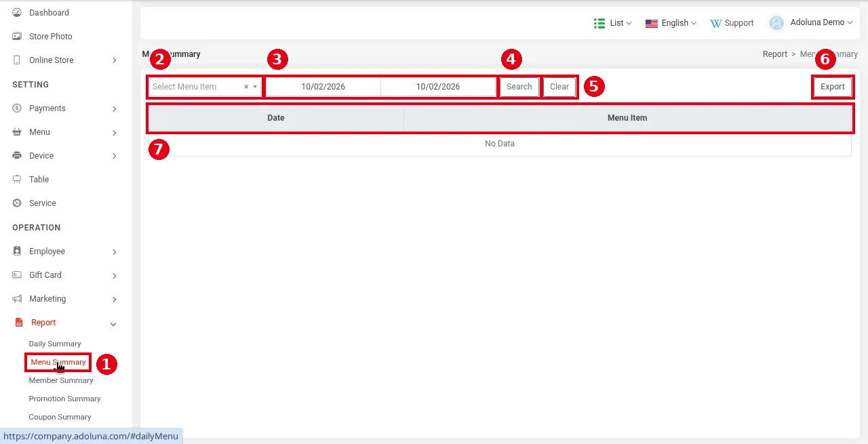
Task: Click the Menu Item column header
Action: [627, 118]
